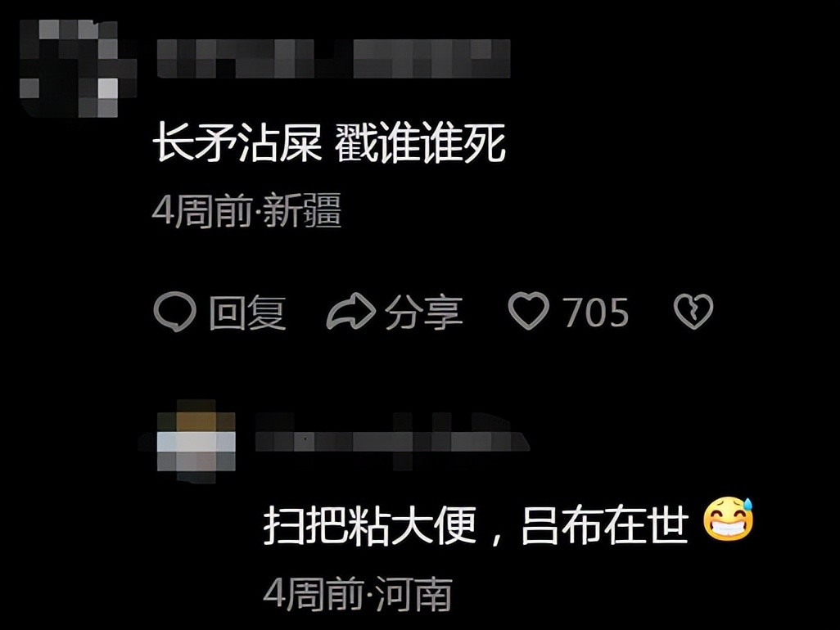
Task: Click the 4周前·新疆 timestamp
Action: coord(247,211)
